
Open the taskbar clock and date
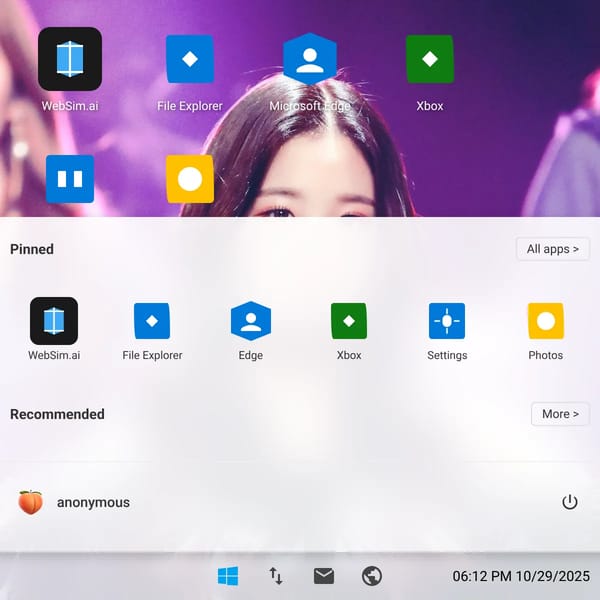pos(521,576)
